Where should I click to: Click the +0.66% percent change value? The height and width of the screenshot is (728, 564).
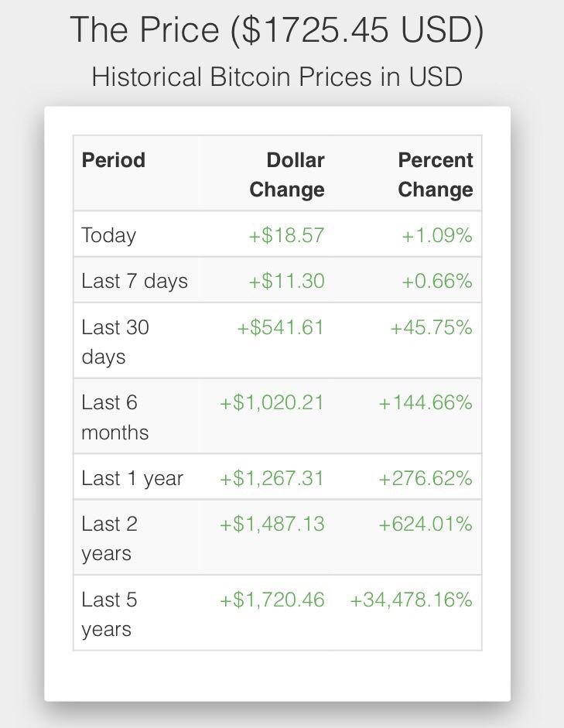click(436, 281)
